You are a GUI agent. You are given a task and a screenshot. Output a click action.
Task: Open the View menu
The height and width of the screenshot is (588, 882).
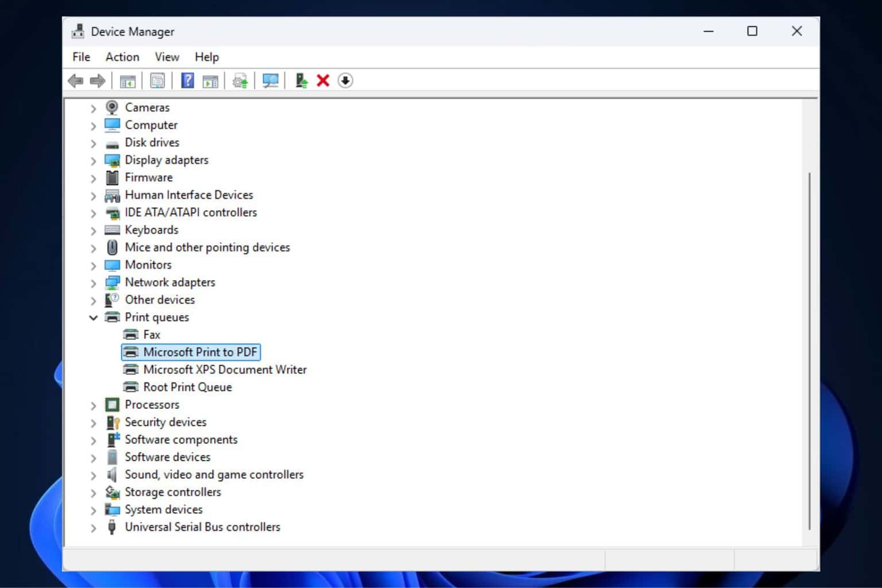[166, 57]
